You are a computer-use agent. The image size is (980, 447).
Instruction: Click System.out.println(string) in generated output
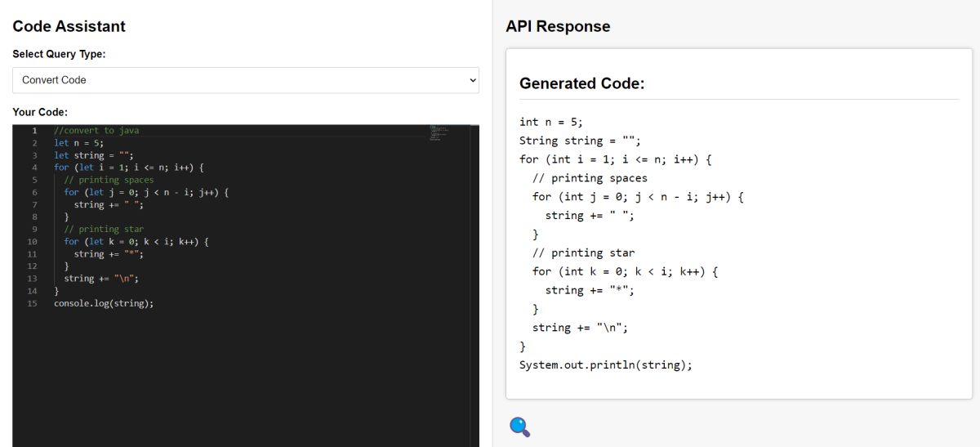pyautogui.click(x=605, y=365)
